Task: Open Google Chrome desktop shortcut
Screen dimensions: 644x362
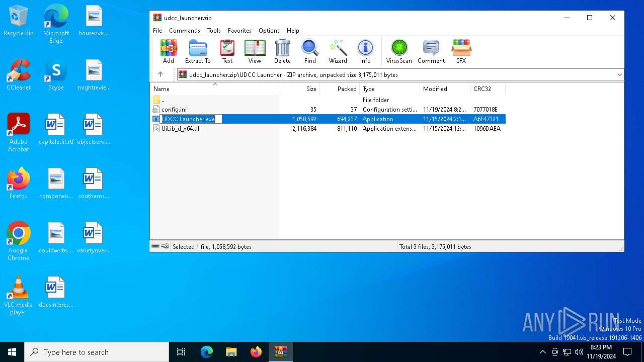Action: coord(19,241)
